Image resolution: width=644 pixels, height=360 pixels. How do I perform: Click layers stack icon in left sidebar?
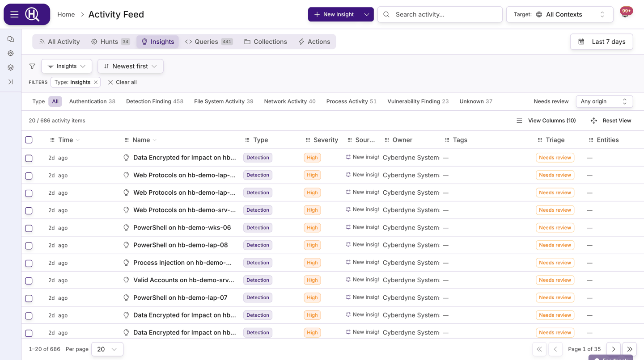click(10, 67)
